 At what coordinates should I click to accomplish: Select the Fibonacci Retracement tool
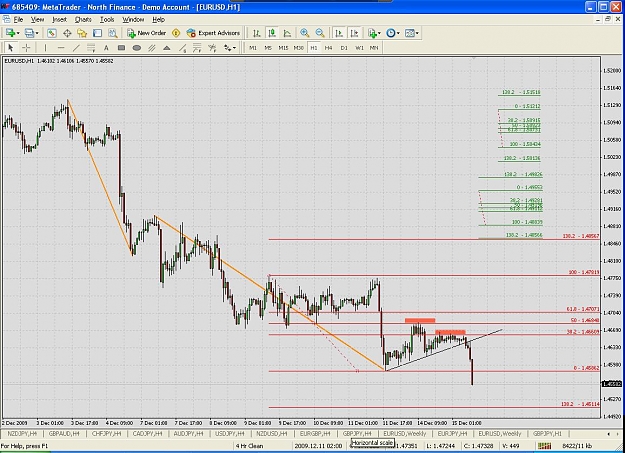(197, 48)
